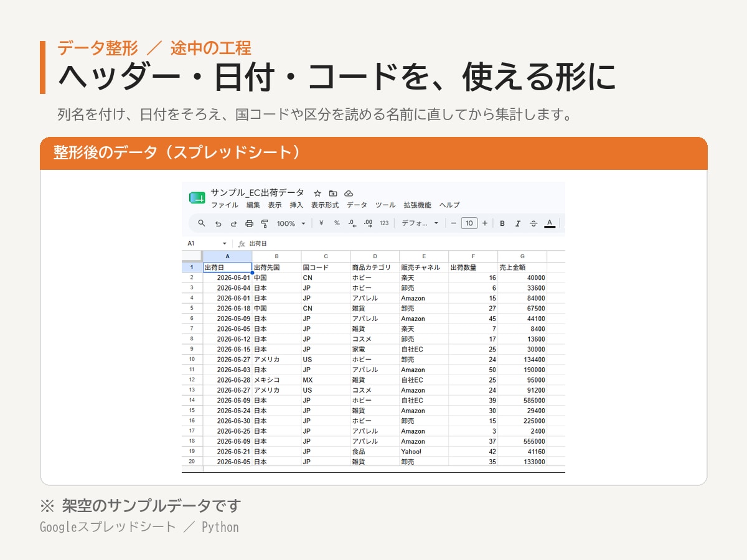Select column B header
747x560 pixels.
276,256
